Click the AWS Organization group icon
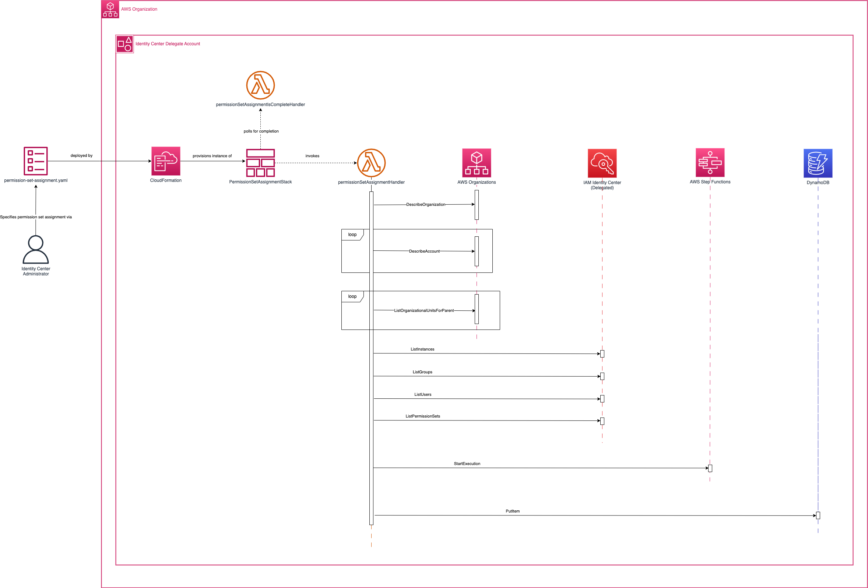Image resolution: width=868 pixels, height=588 pixels. pyautogui.click(x=110, y=9)
